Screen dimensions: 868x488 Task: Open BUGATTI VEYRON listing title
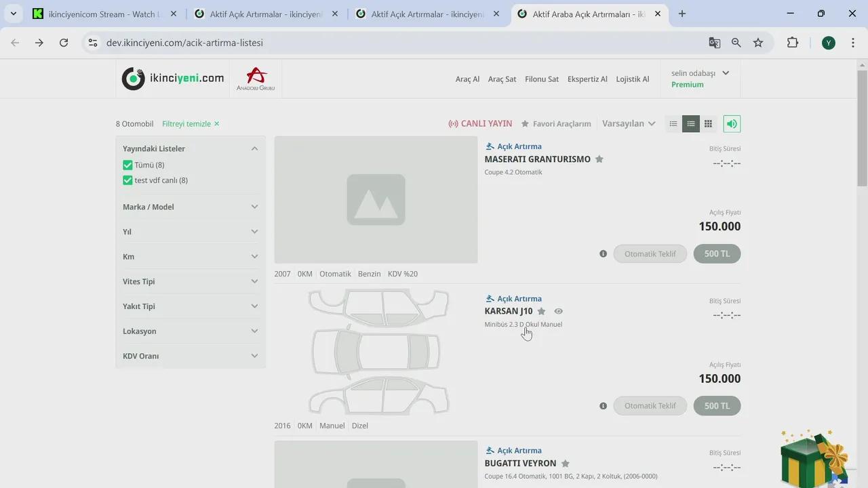[520, 464]
